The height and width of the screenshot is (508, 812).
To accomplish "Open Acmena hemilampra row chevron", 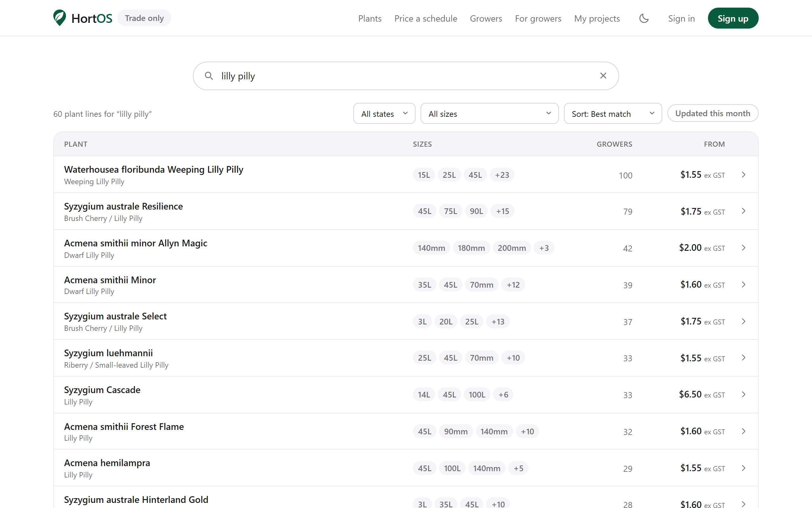I will pos(743,468).
